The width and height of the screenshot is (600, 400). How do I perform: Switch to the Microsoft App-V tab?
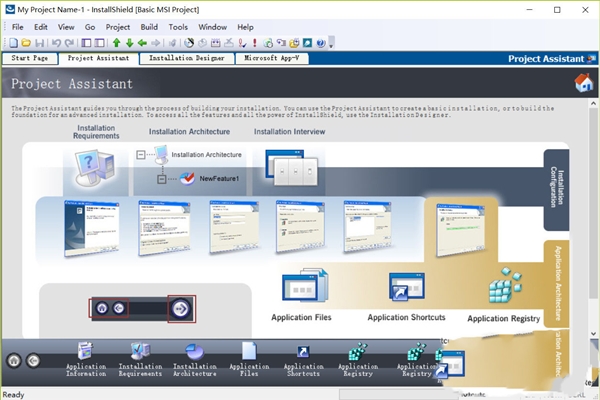pos(272,58)
